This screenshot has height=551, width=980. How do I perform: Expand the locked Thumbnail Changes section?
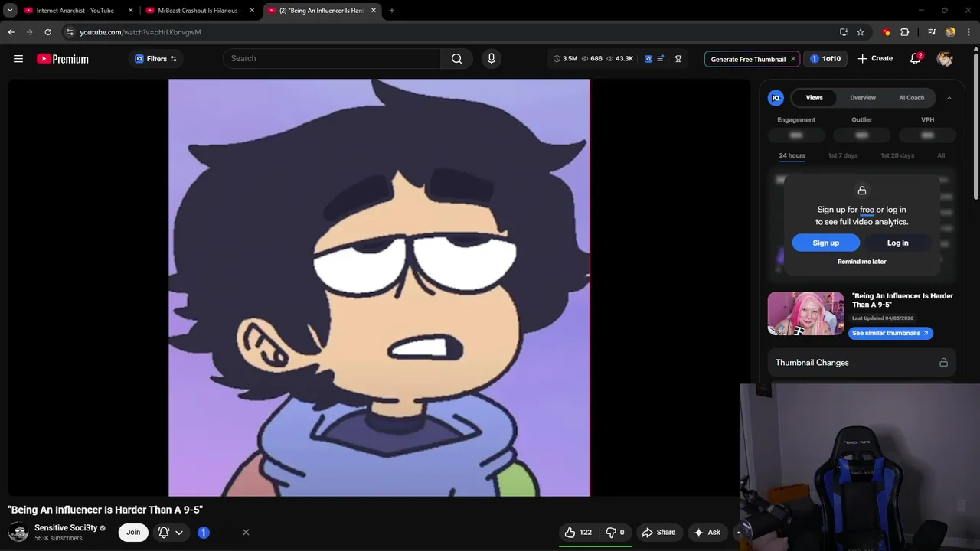(861, 363)
